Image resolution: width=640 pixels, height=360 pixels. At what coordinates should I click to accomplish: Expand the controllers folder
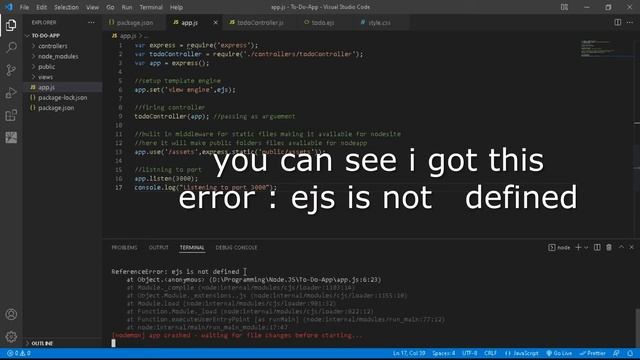click(53, 46)
